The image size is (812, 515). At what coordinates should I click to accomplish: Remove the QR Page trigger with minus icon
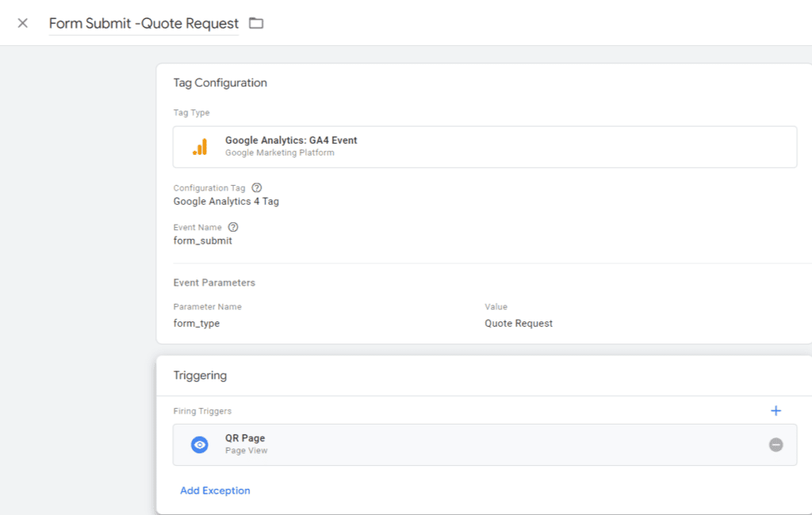[776, 444]
